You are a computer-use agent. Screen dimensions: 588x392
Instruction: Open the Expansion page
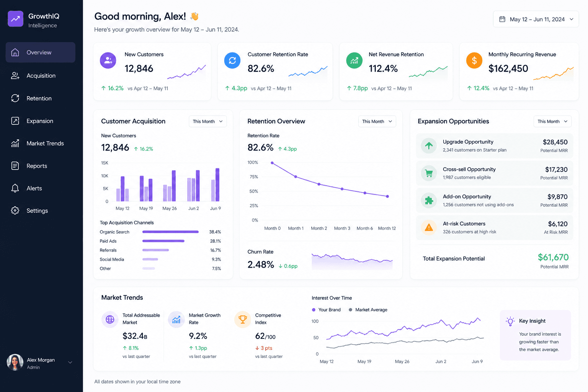41,121
